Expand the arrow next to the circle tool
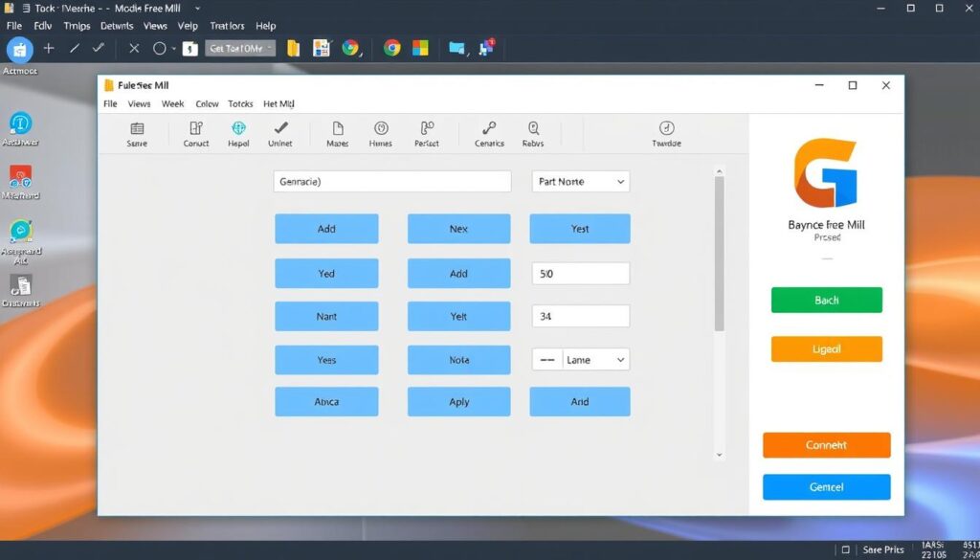The width and height of the screenshot is (980, 560). (173, 49)
